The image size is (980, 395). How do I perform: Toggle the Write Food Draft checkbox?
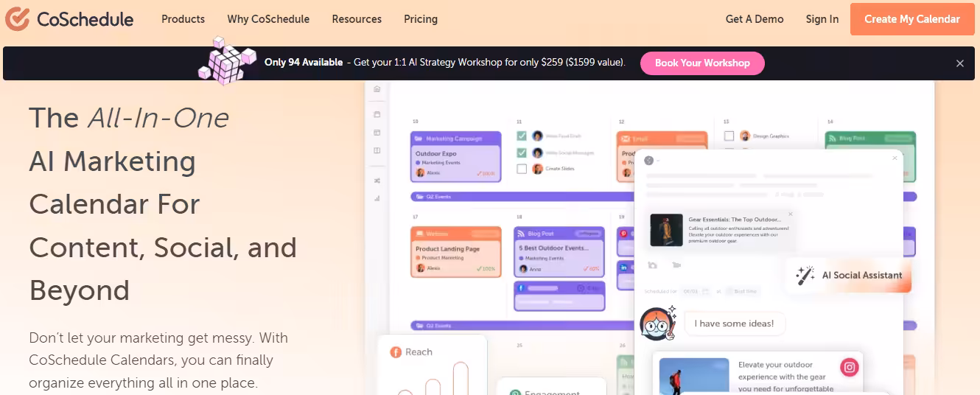(522, 136)
